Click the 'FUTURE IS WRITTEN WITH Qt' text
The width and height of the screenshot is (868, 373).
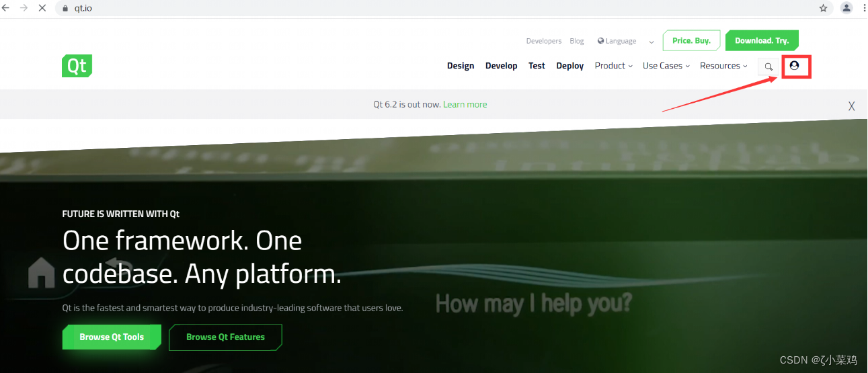click(x=121, y=214)
